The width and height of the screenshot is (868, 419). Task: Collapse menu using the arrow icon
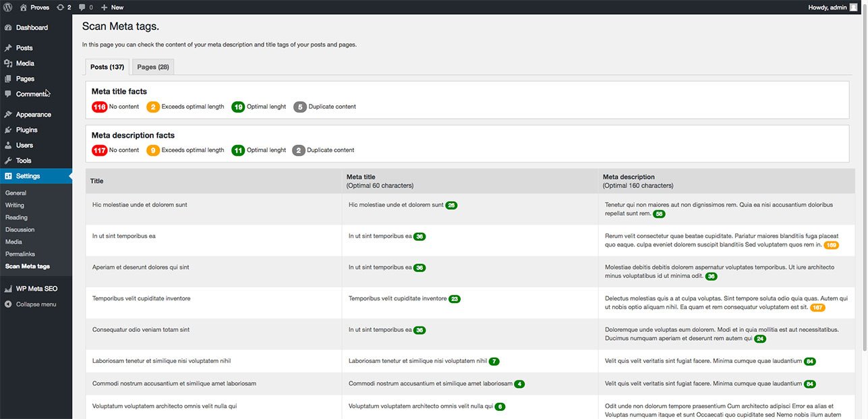pyautogui.click(x=8, y=304)
